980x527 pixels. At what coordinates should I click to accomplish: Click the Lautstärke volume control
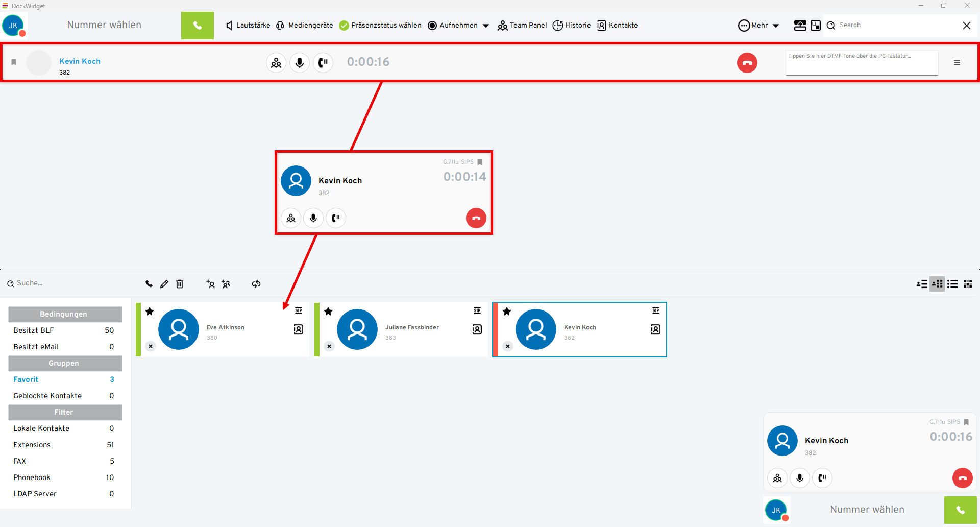(248, 26)
